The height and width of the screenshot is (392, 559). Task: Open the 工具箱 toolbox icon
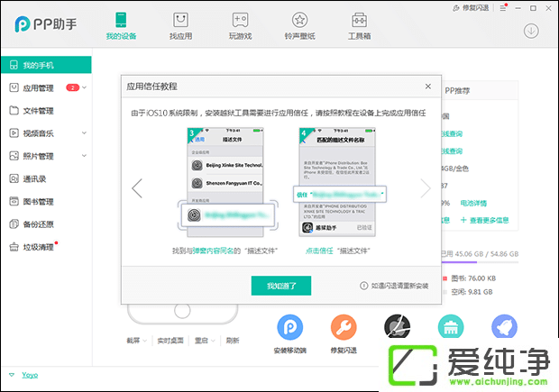[x=360, y=25]
